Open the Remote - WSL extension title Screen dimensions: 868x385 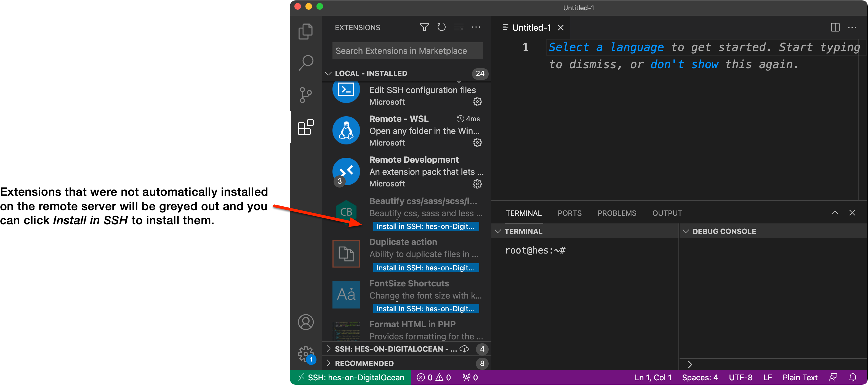(399, 119)
